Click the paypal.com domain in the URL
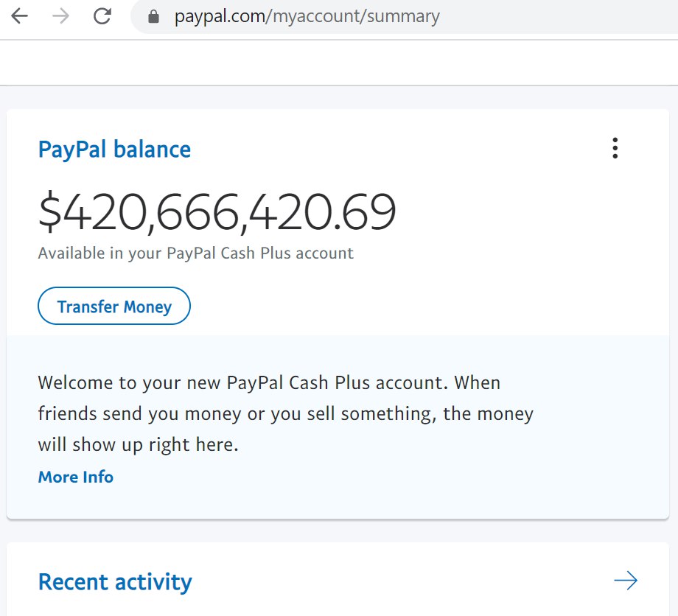The image size is (678, 616). (220, 16)
